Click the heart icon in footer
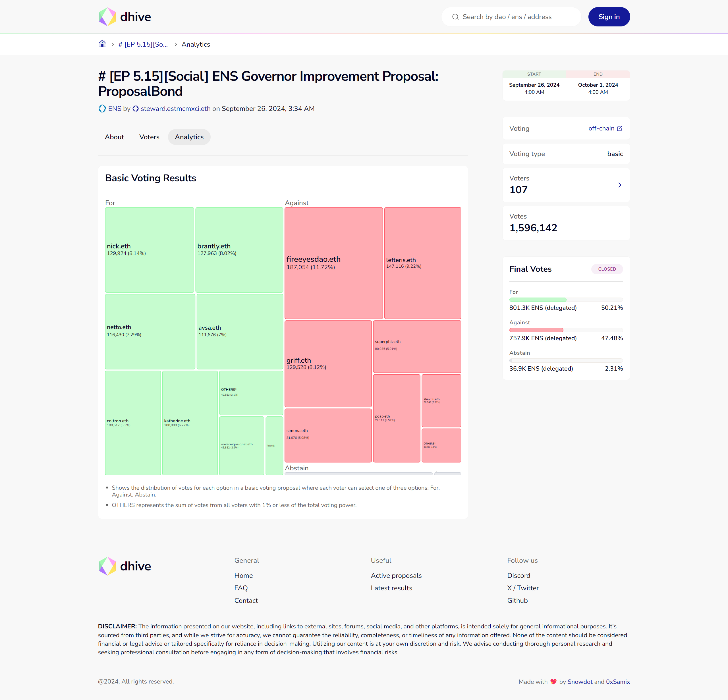Screen dimensions: 728x700 pos(553,682)
